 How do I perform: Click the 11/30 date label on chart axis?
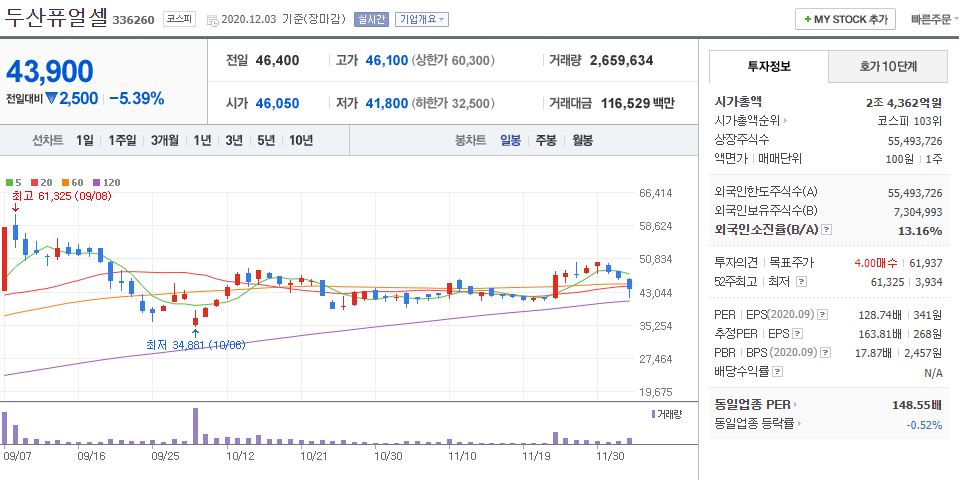pyautogui.click(x=610, y=456)
